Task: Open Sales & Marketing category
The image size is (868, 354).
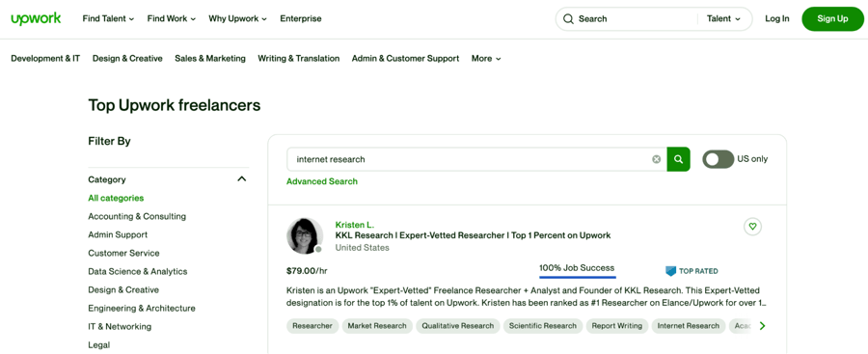Action: tap(210, 58)
